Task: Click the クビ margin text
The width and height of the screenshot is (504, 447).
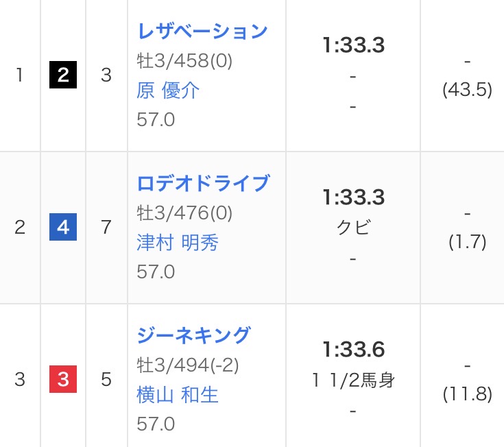Action: click(x=353, y=228)
